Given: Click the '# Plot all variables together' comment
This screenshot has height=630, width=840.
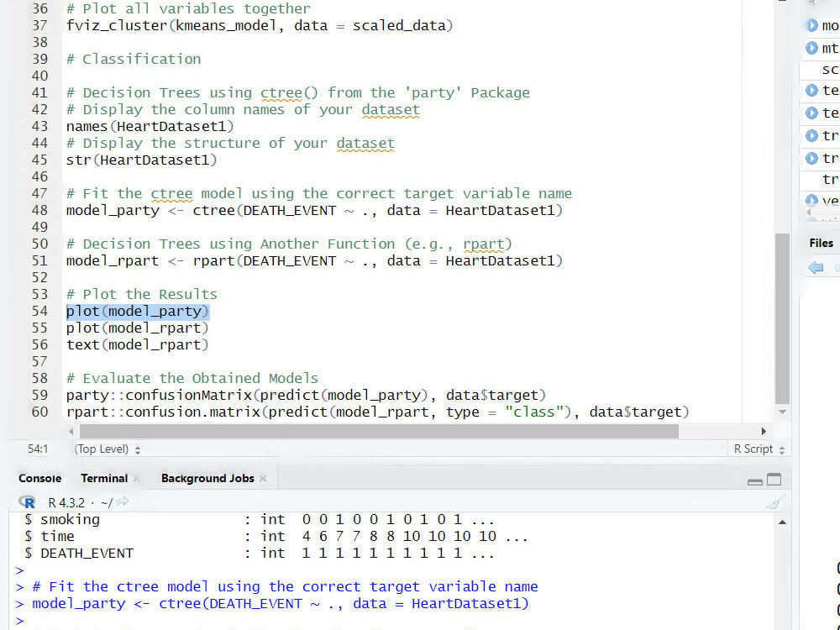Looking at the screenshot, I should pos(188,8).
